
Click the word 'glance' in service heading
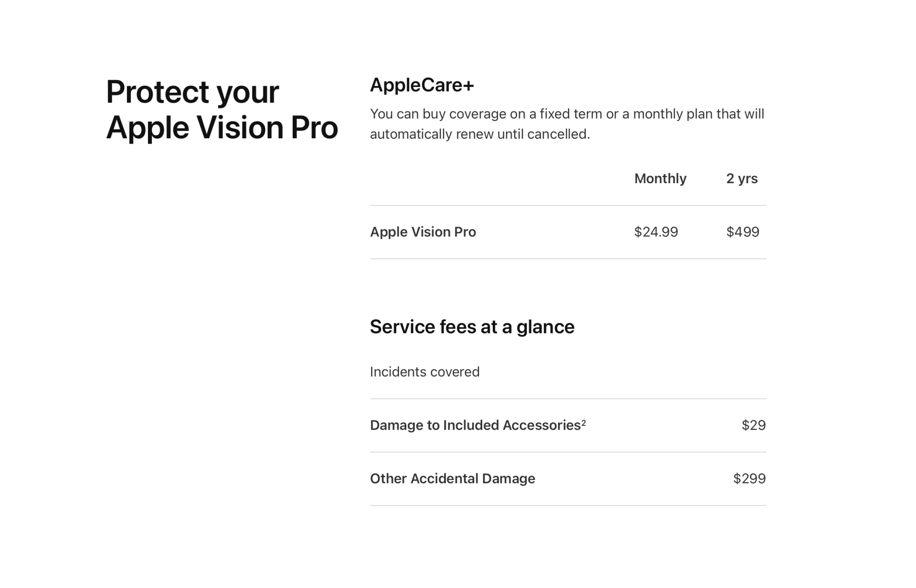(545, 328)
